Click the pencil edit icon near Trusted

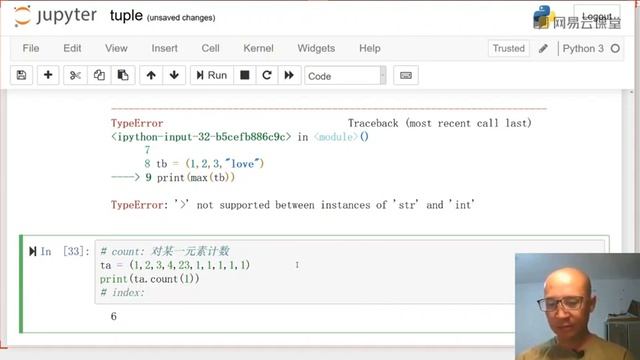543,49
